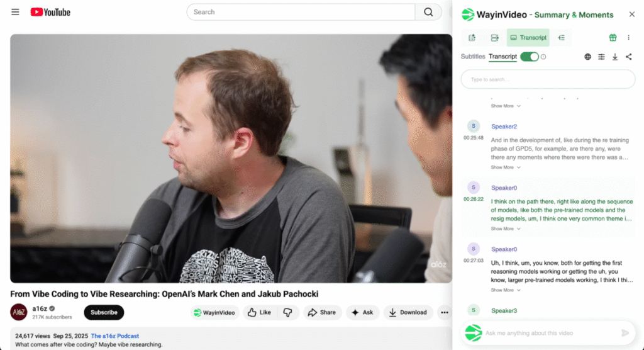Open the WayinVideo three-dot options menu
644x350 pixels.
pos(628,38)
